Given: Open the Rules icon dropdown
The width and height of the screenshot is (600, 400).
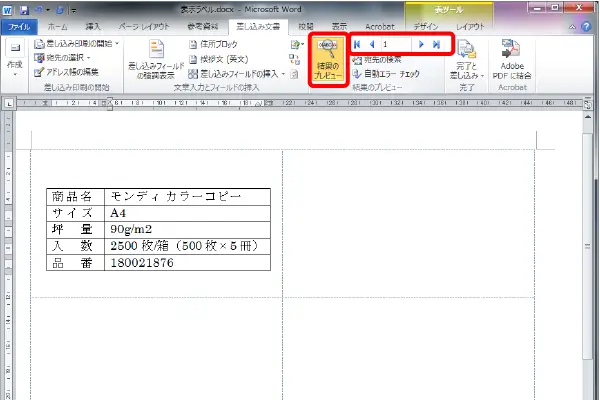Looking at the screenshot, I should 297,45.
